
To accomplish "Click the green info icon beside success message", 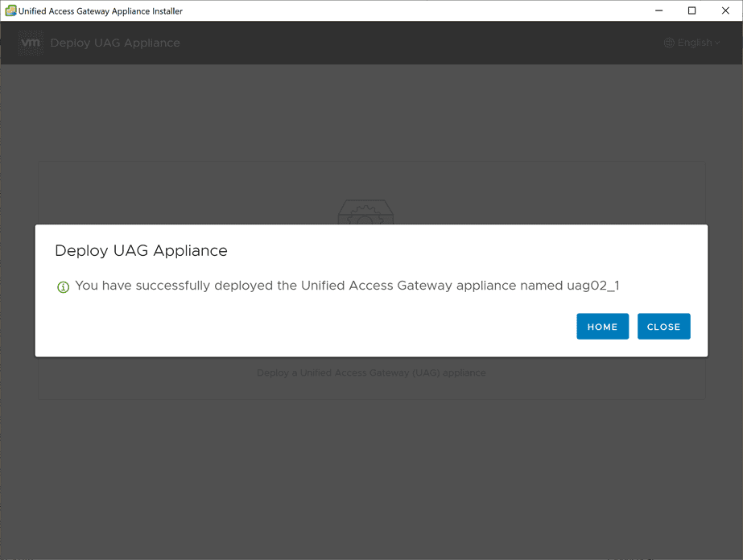I will point(63,286).
